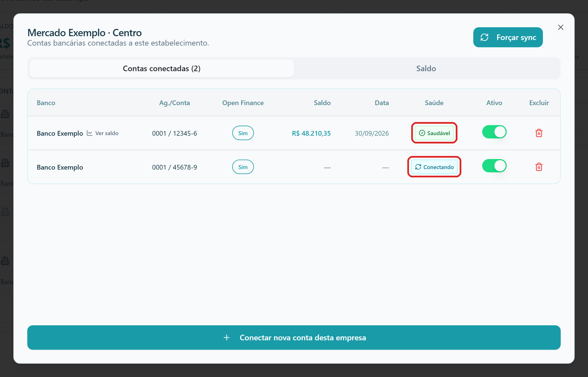The height and width of the screenshot is (377, 588).
Task: Click the checkmark icon in Saudável badge
Action: [422, 133]
